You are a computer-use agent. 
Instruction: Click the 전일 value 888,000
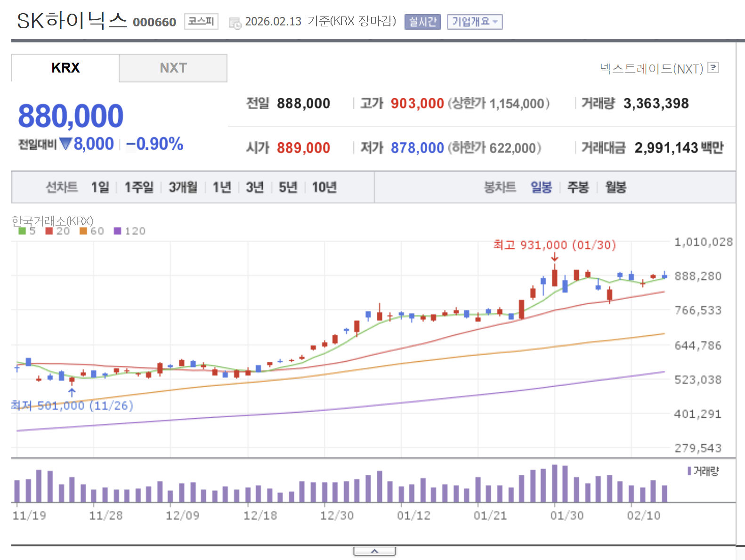tap(303, 104)
